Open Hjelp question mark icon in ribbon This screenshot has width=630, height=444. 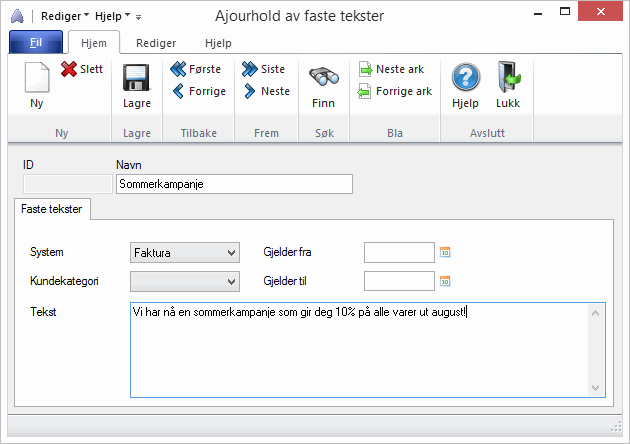pyautogui.click(x=465, y=78)
